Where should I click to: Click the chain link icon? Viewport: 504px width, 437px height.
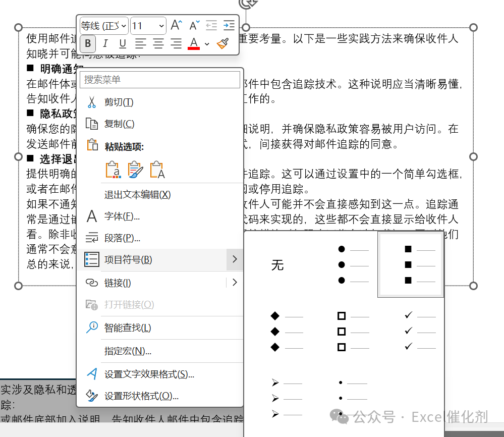pyautogui.click(x=92, y=283)
